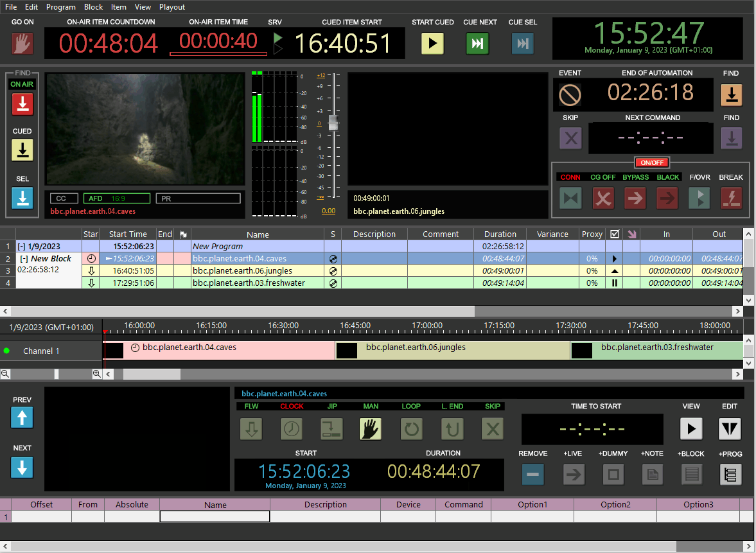Adjust the audio fader next to VU meters
Image resolution: width=756 pixels, height=553 pixels.
pyautogui.click(x=333, y=123)
